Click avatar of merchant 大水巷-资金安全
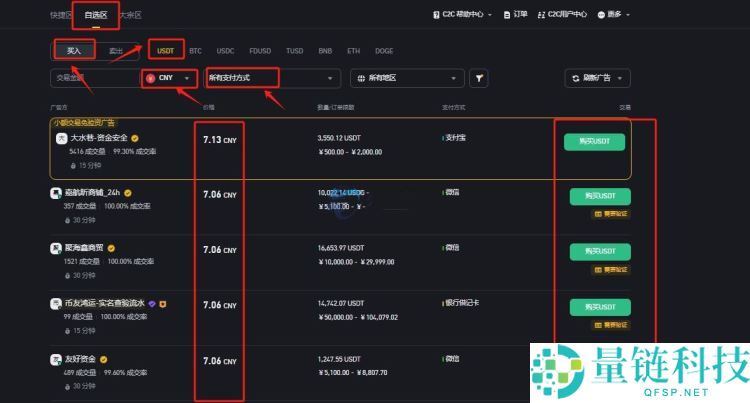Viewport: 750px width, 403px height. coord(61,138)
